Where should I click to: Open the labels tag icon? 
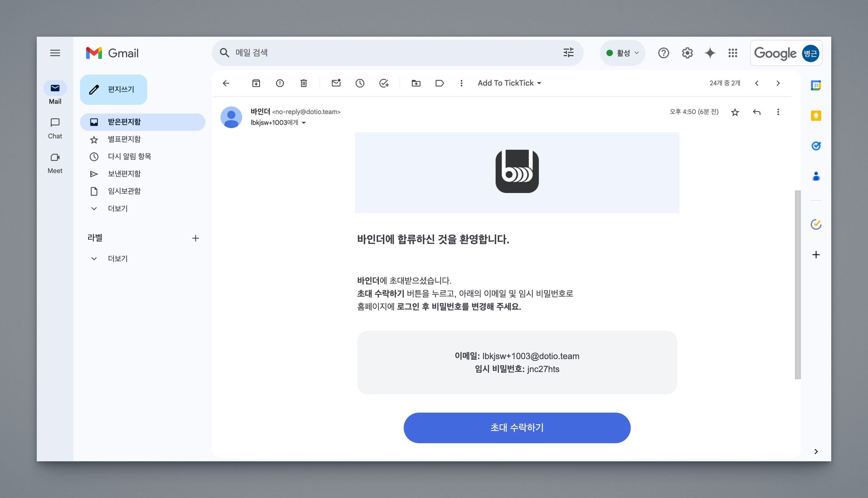point(440,83)
